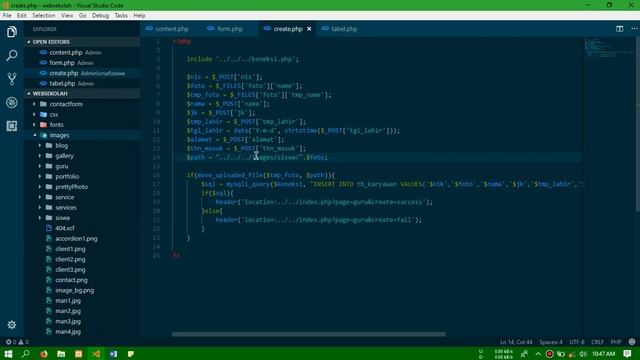The image size is (640, 360).
Task: Open the Debug menu
Action: point(100,16)
